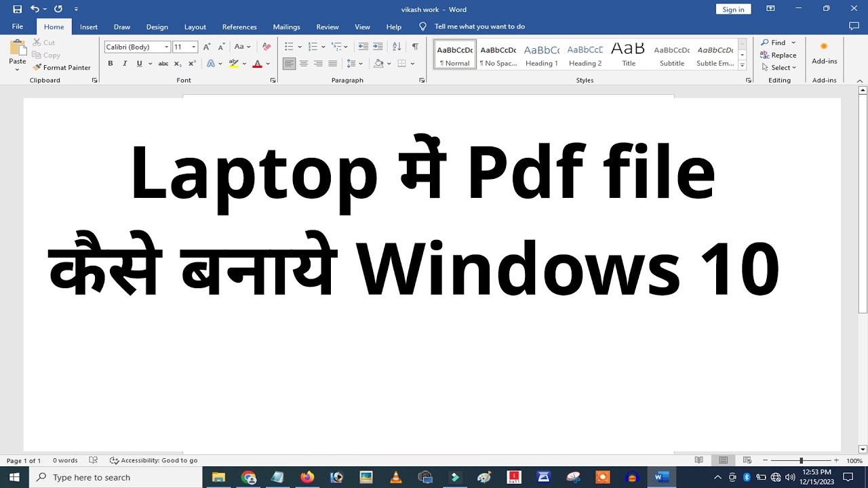Switch to Print Layout view

tap(724, 460)
